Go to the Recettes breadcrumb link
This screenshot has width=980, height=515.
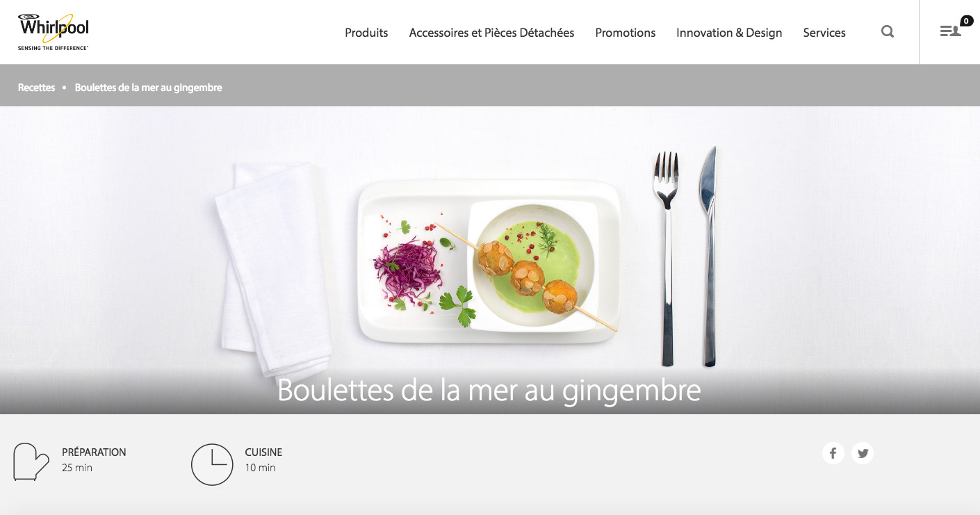pos(36,88)
